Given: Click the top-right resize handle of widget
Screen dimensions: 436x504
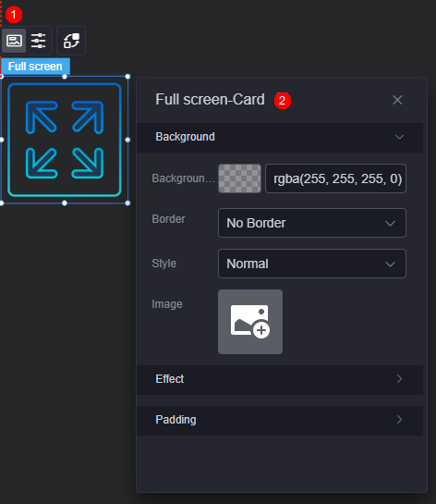Looking at the screenshot, I should 127,77.
